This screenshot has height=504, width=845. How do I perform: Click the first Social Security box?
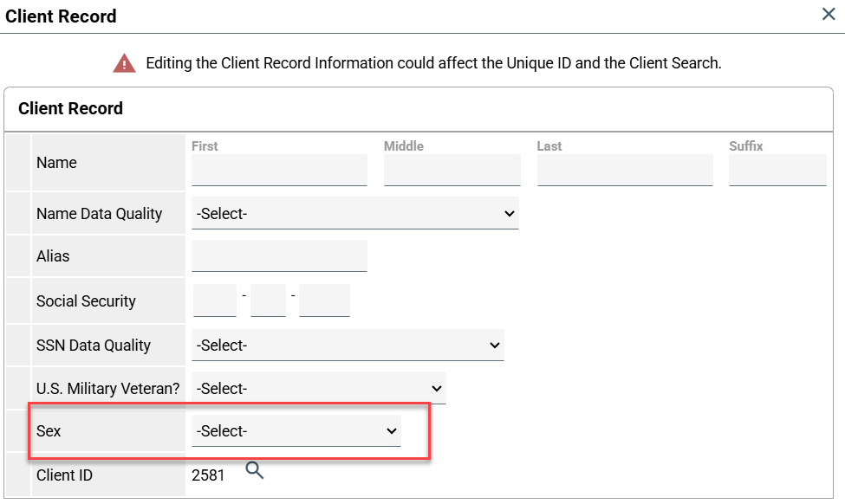[214, 300]
